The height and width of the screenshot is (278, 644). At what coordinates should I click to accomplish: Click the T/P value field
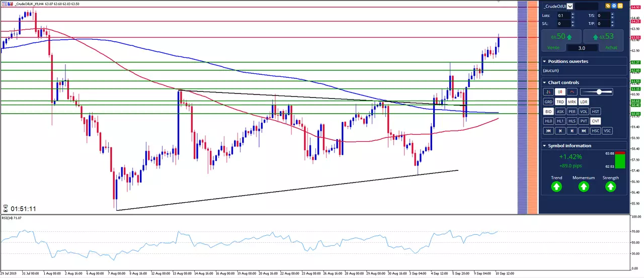point(603,24)
